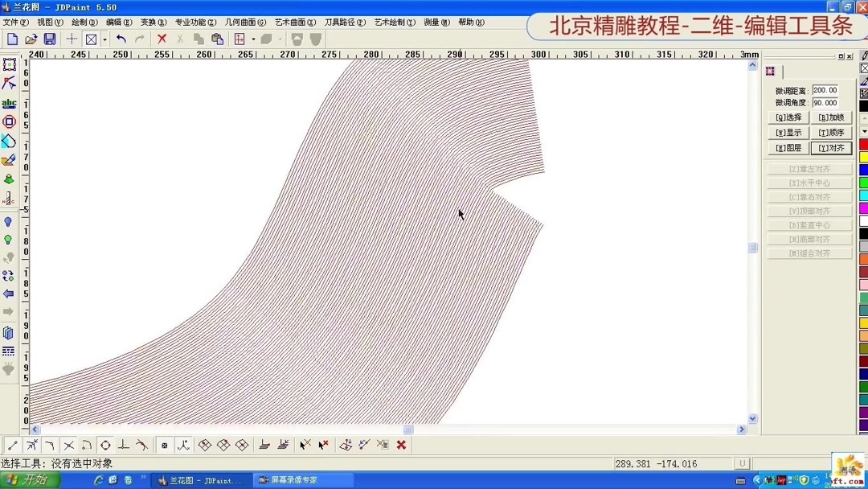Toggle the pressed snap icon on bottom toolbar
This screenshot has width=868, height=489.
(165, 444)
